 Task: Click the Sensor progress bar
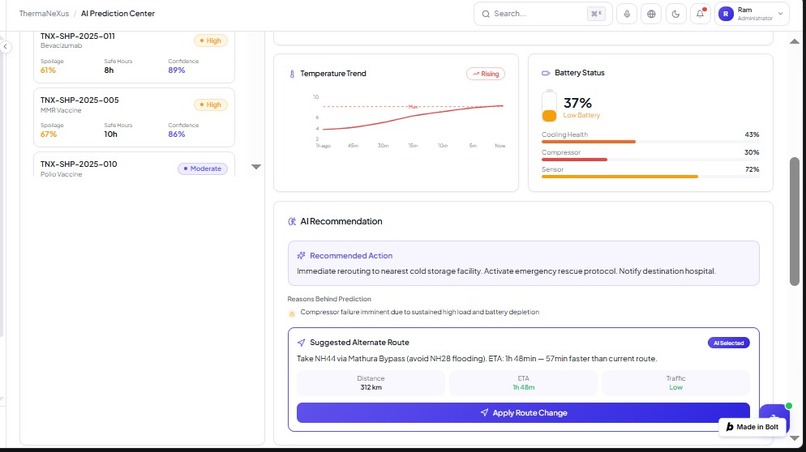point(650,176)
